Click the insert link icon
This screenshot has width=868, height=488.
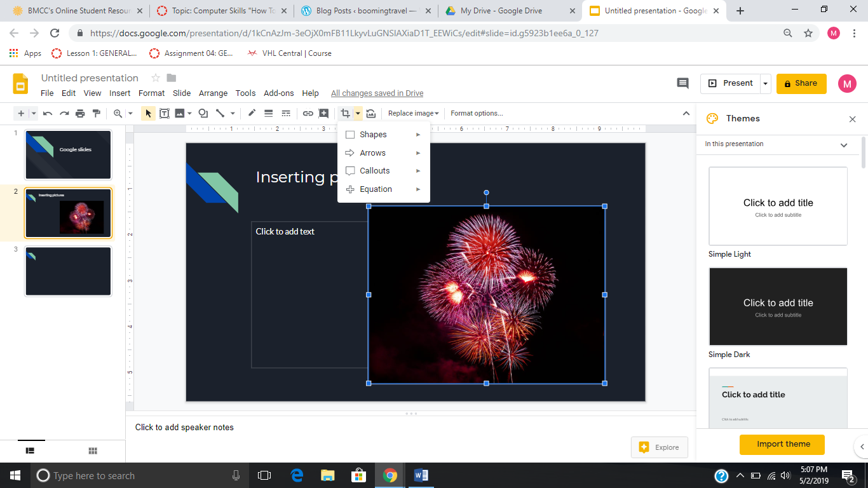point(308,113)
